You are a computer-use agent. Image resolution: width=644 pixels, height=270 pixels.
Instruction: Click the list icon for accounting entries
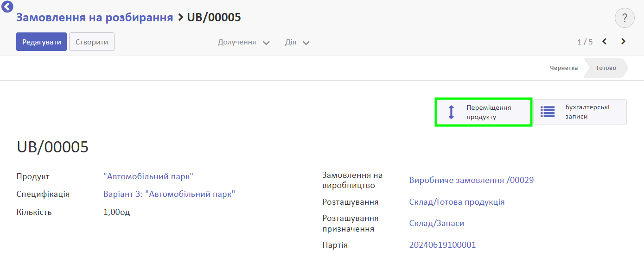click(x=548, y=112)
